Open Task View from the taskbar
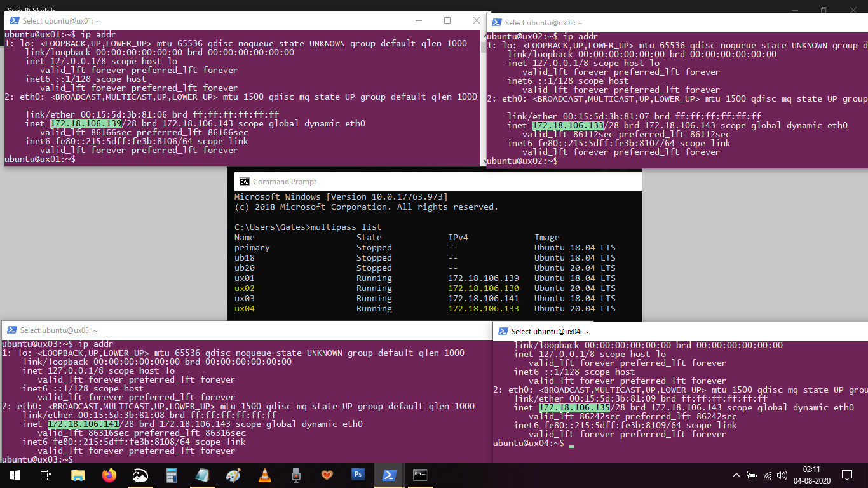The image size is (868, 488). (x=45, y=475)
